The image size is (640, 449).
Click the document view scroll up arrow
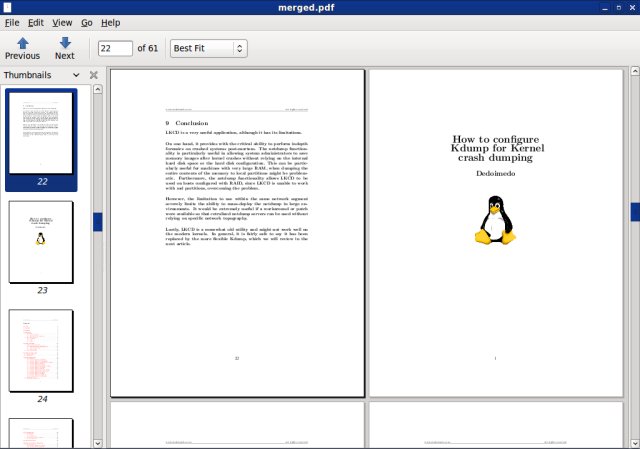point(635,71)
